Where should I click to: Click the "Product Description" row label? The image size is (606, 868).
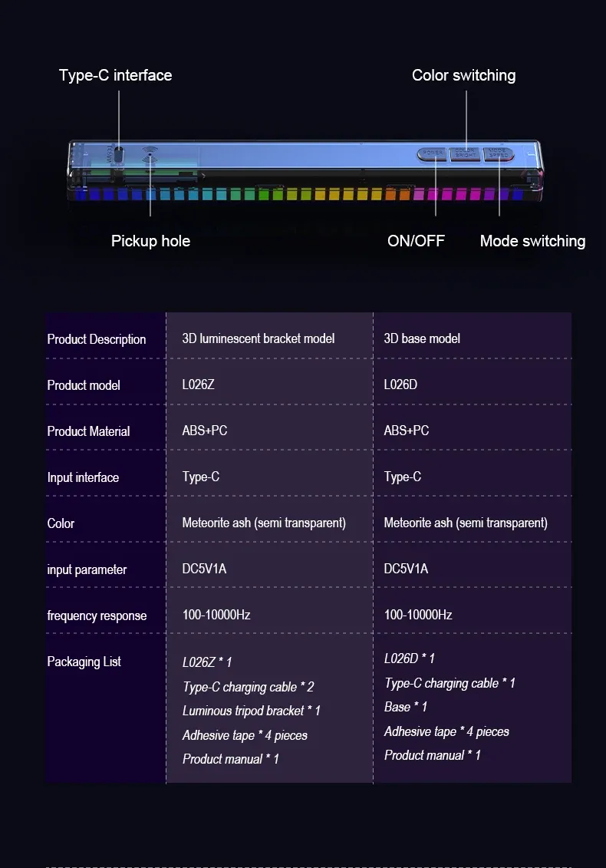97,339
